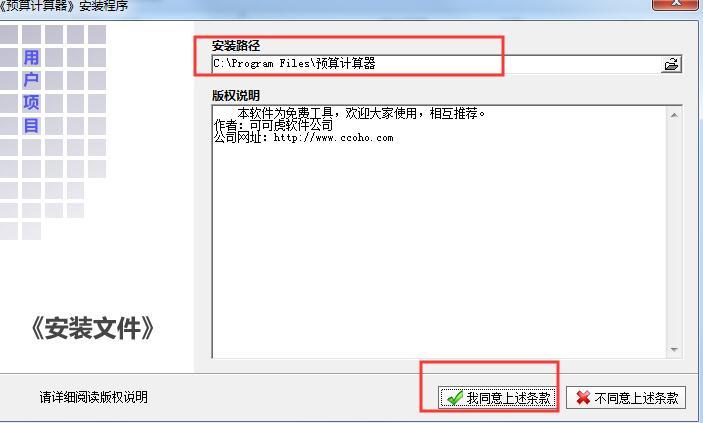Click inside the 安装路径 path field
This screenshot has height=423, width=703.
point(436,64)
